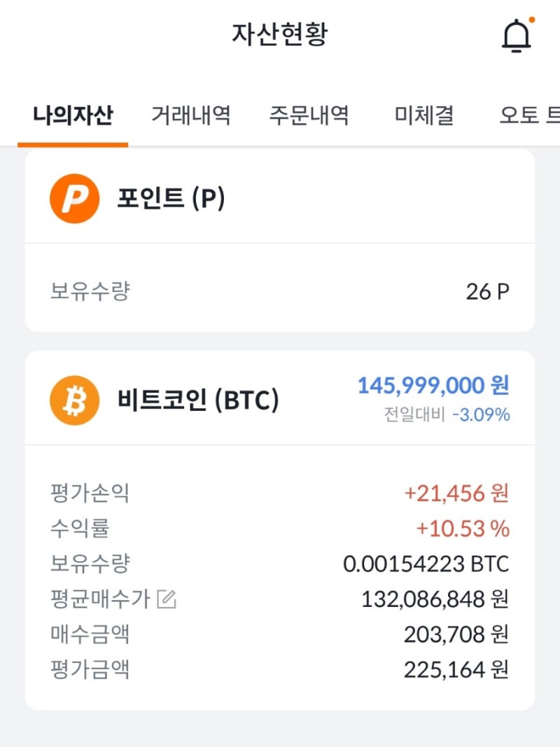This screenshot has width=560, height=747.
Task: Click the orange Point (P) logo icon
Action: pyautogui.click(x=75, y=199)
